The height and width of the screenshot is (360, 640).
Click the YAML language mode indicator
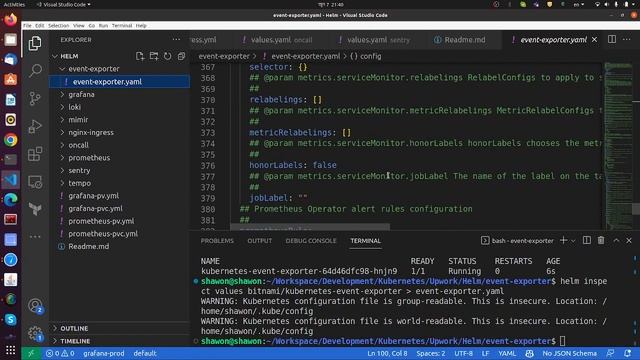point(507,353)
